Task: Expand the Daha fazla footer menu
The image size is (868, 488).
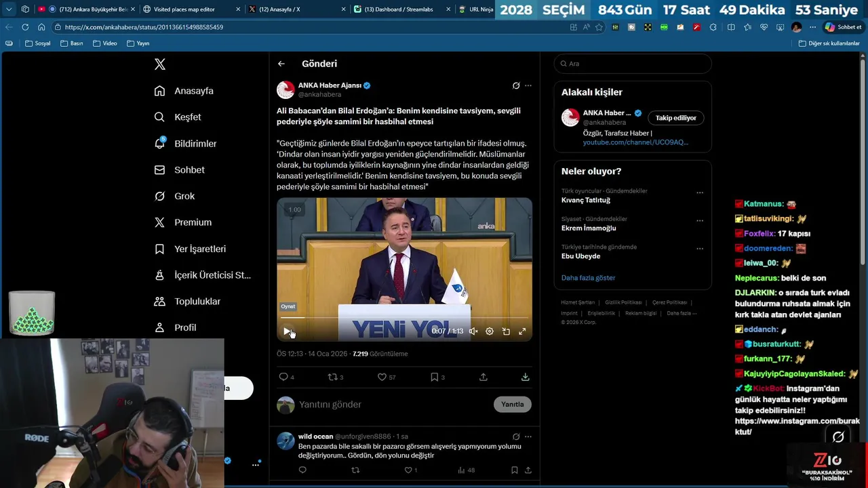Action: coord(682,313)
